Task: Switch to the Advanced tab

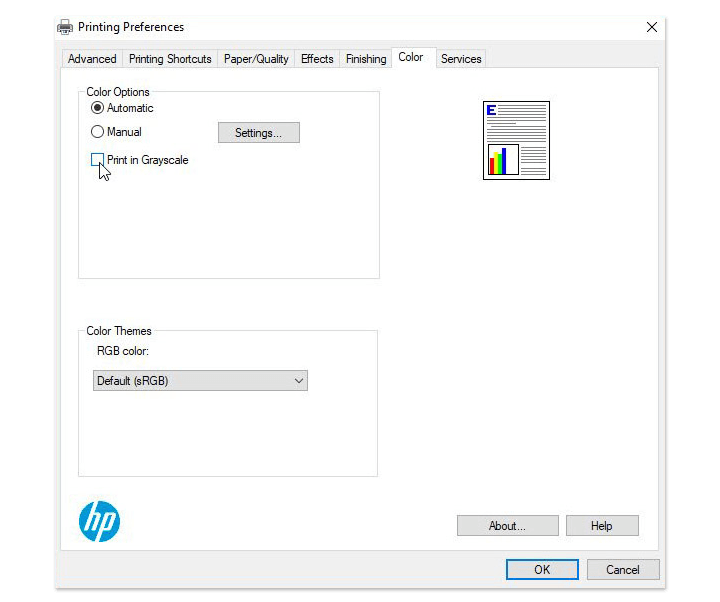Action: tap(92, 59)
